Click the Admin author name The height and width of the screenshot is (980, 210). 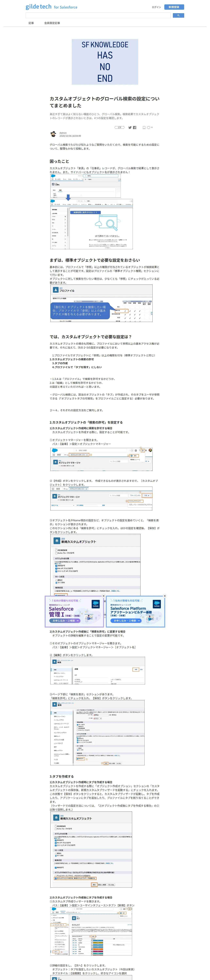point(63,133)
